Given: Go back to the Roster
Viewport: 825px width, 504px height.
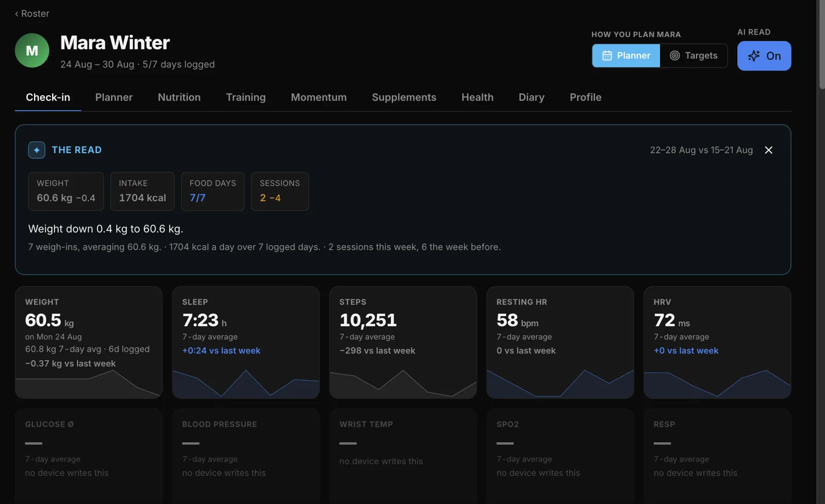Looking at the screenshot, I should (32, 13).
